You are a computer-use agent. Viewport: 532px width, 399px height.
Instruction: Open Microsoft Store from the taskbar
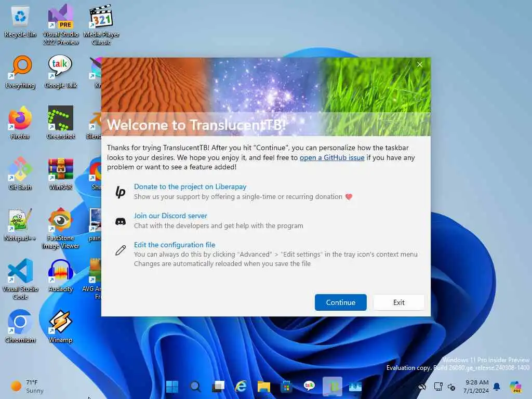[286, 387]
